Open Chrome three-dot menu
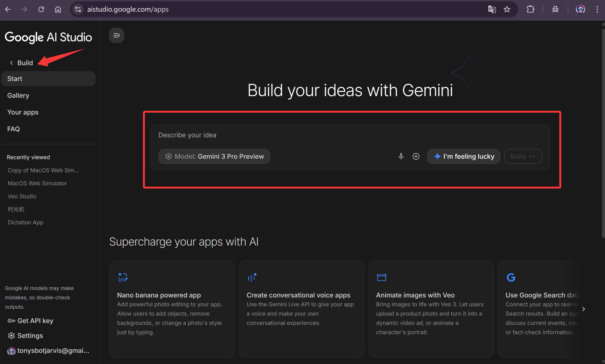605x364 pixels. (x=597, y=9)
